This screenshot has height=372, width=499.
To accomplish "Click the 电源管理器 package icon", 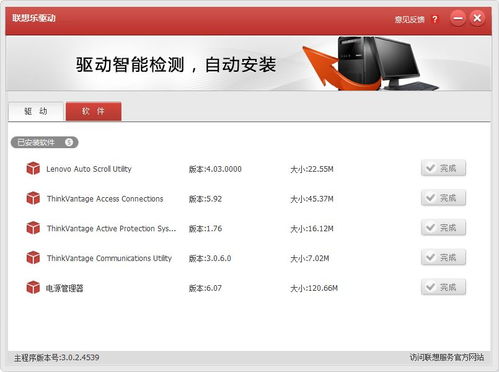I will [33, 287].
